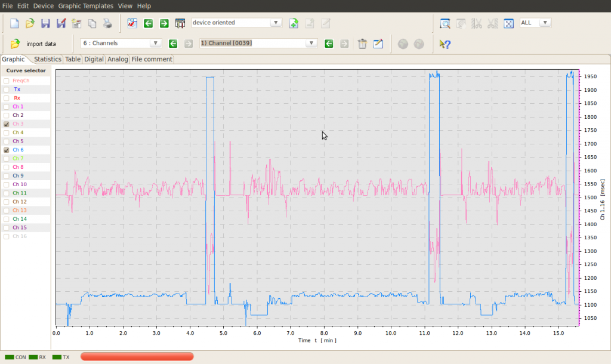This screenshot has width=611, height=364.
Task: Open the 'ALL' zoom range dropdown
Action: coord(535,23)
